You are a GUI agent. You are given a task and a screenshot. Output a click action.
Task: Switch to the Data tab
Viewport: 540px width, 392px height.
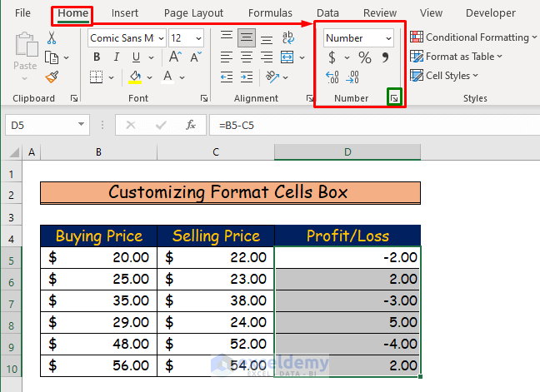pyautogui.click(x=327, y=13)
